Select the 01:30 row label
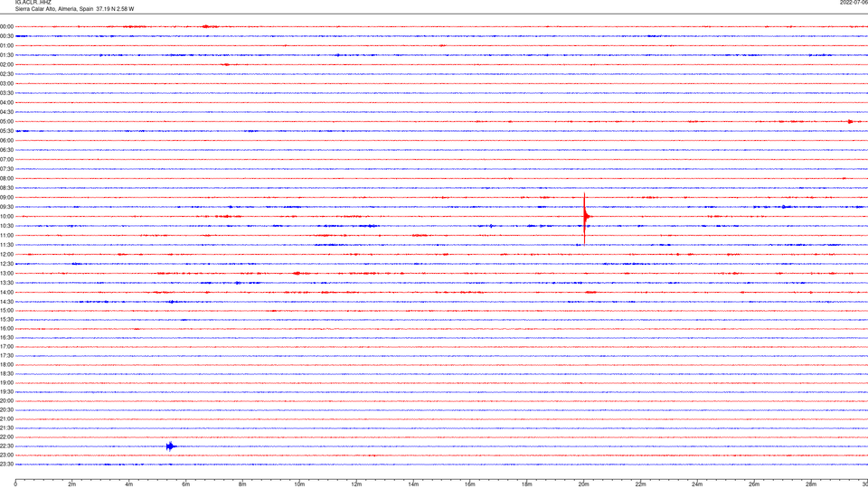This screenshot has height=488, width=868. [6, 55]
